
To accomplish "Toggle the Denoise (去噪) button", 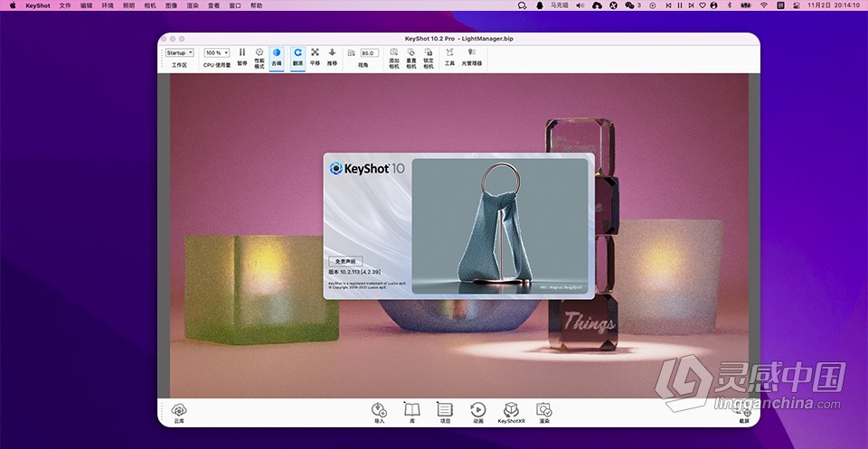I will click(x=277, y=58).
